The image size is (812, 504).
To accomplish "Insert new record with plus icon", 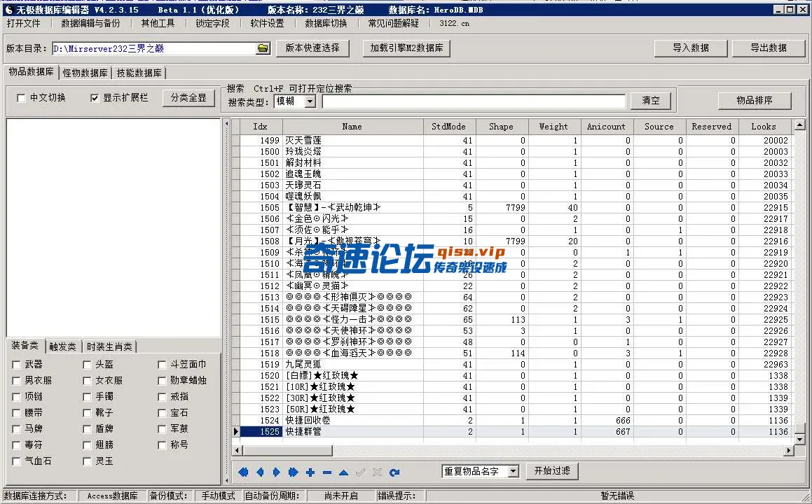I will click(x=310, y=472).
